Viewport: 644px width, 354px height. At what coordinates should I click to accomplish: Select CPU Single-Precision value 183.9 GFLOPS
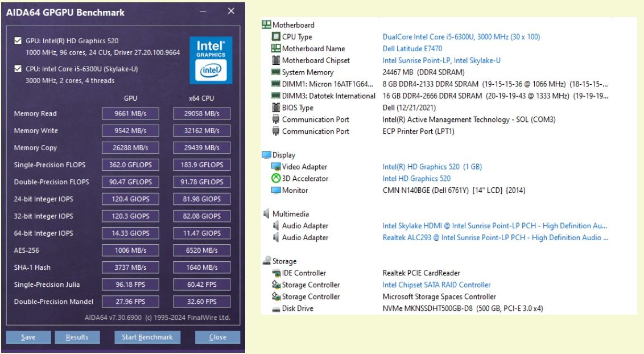point(201,164)
